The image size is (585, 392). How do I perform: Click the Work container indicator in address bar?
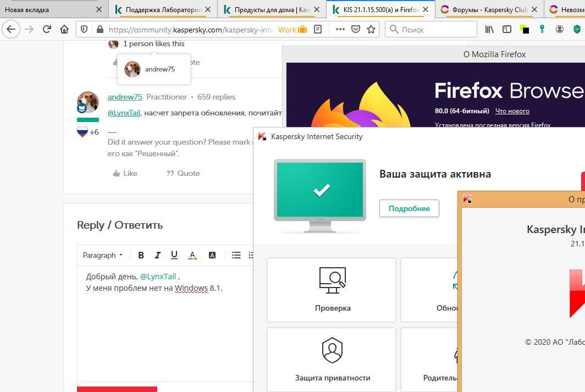pos(292,30)
